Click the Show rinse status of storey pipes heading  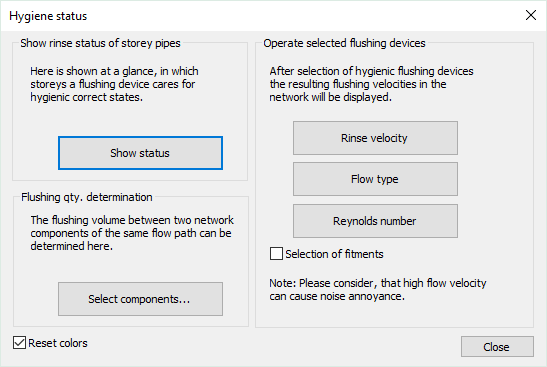coord(100,43)
